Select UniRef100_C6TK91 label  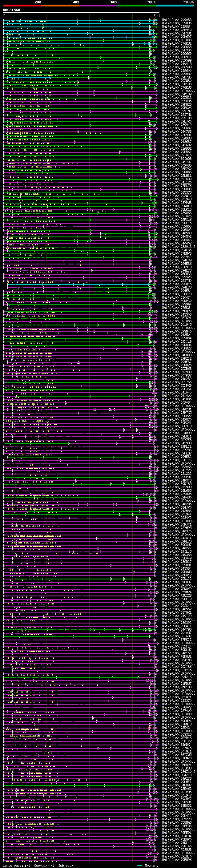177,318
